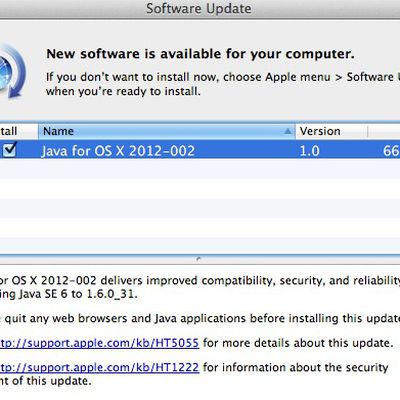Screen dimensions: 400x400
Task: Click the Version column header
Action: [331, 131]
